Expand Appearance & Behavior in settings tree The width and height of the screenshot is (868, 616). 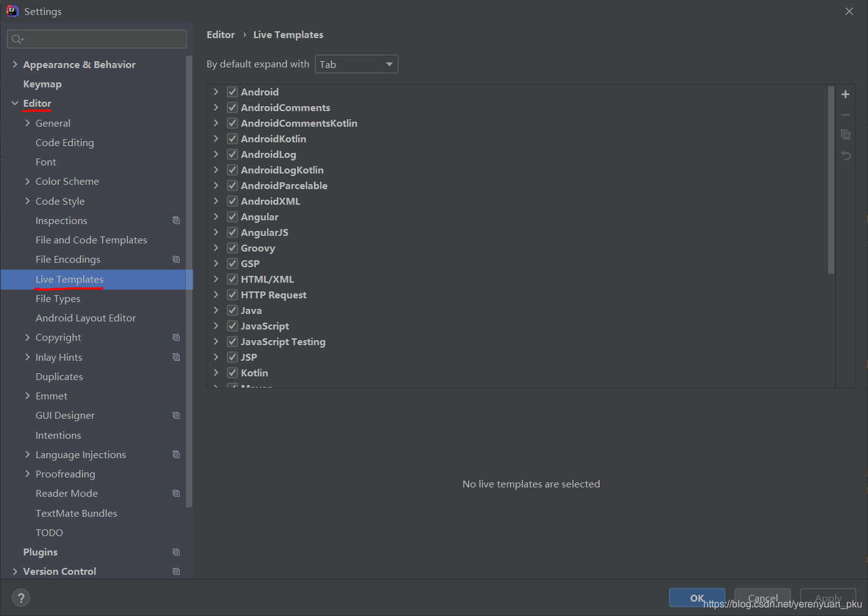[15, 64]
